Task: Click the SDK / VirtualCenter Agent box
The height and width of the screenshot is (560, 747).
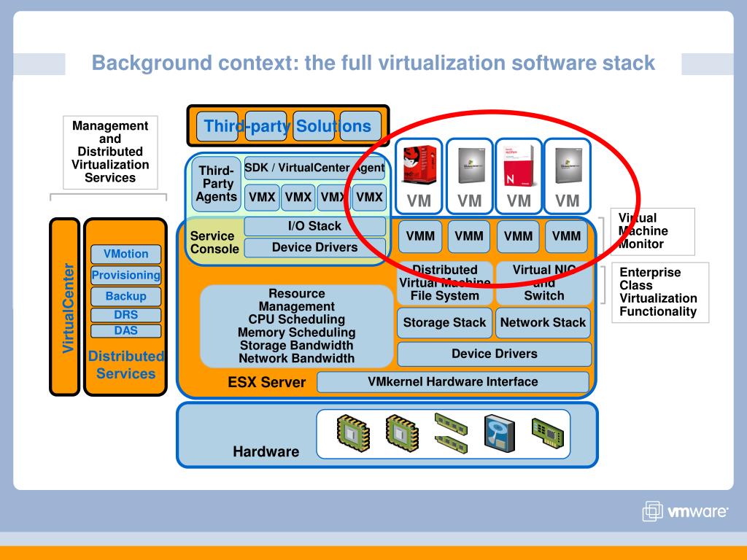Action: point(314,168)
